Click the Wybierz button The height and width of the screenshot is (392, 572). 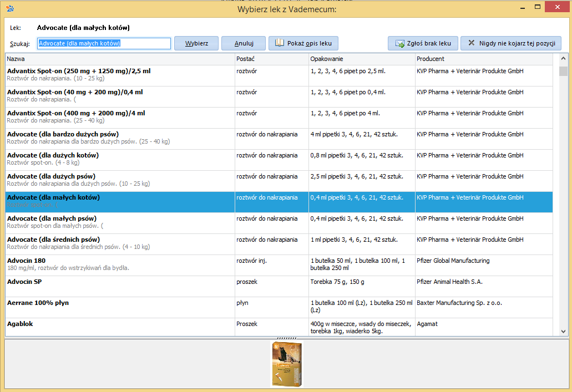(x=196, y=43)
